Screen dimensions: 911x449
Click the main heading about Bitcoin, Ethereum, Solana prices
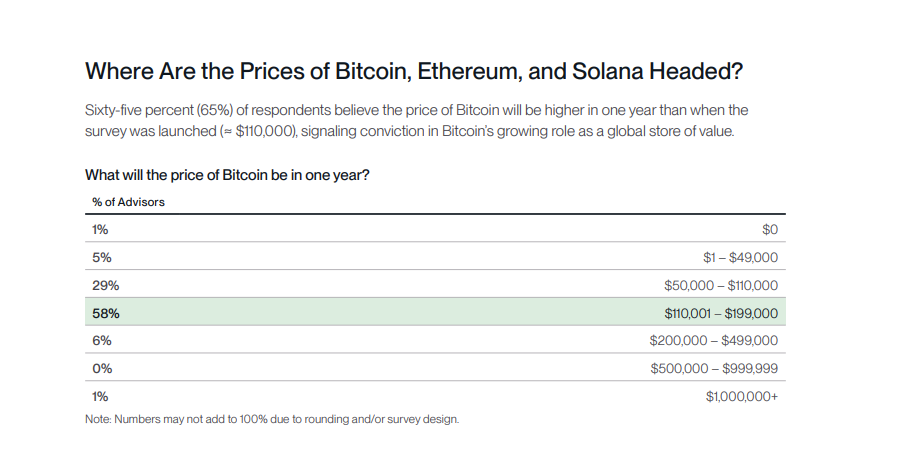[414, 72]
